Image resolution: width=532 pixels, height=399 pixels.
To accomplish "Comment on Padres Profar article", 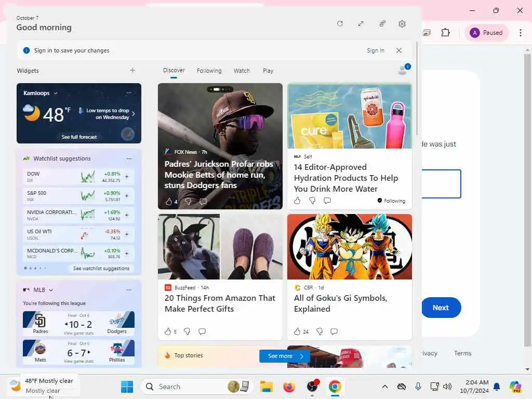I will (203, 202).
